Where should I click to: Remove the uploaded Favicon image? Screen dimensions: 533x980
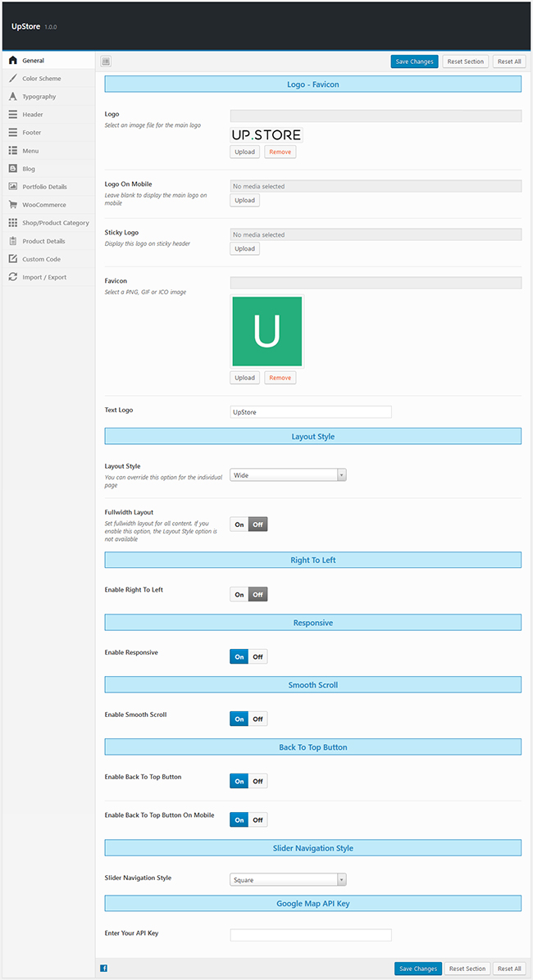[x=280, y=378]
